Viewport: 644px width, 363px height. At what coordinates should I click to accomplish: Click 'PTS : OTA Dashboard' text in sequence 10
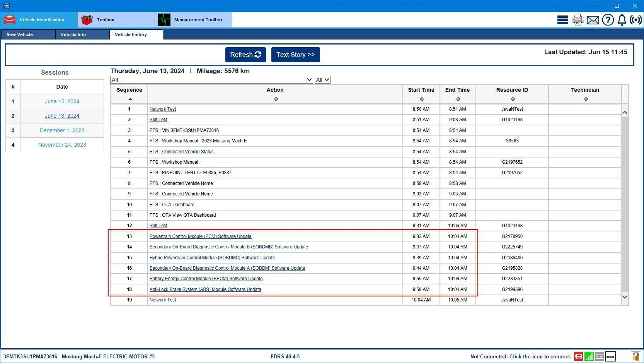tap(172, 205)
